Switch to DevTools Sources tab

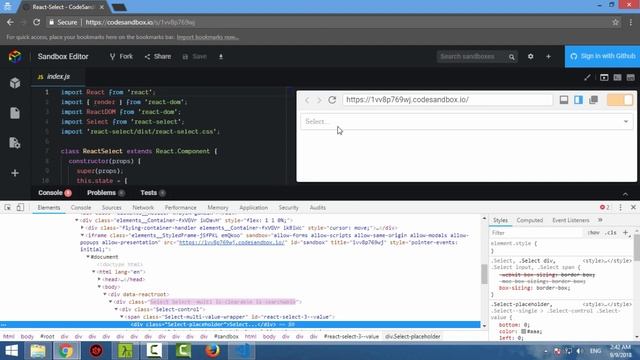tap(112, 208)
